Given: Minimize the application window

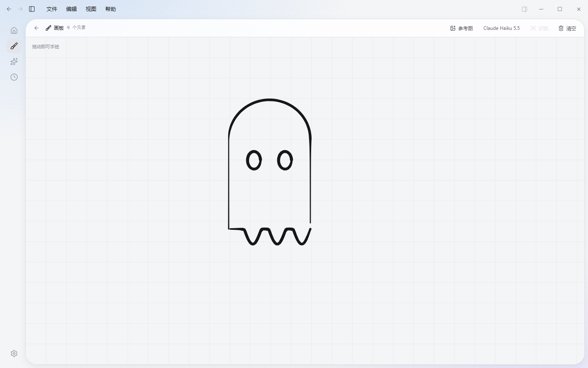Looking at the screenshot, I should tap(541, 9).
